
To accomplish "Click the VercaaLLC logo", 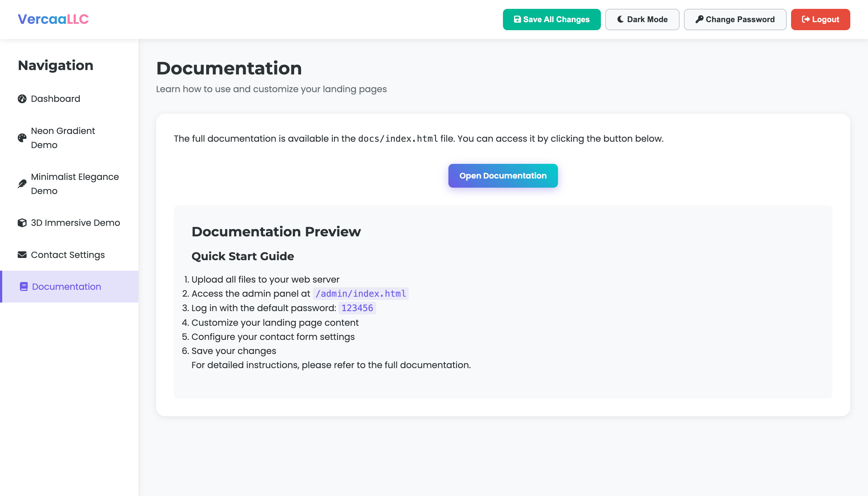I will 53,19.
